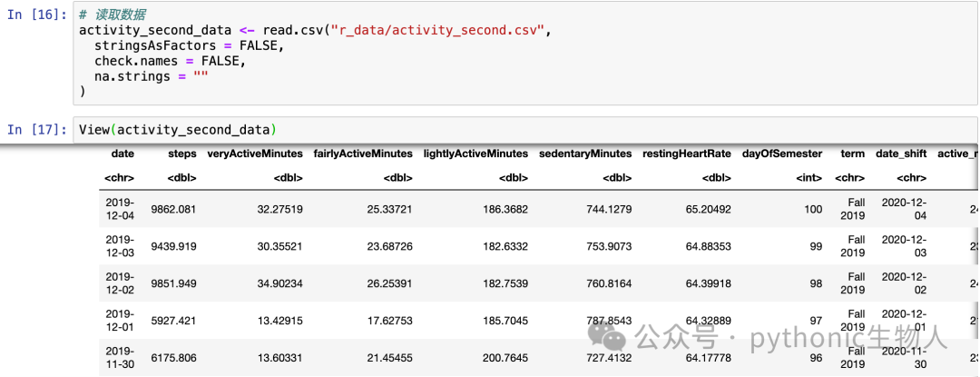Click the steps value 5927.421
Image resolution: width=980 pixels, height=377 pixels.
coord(173,321)
